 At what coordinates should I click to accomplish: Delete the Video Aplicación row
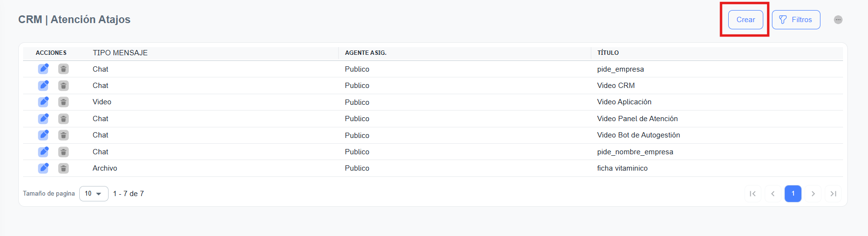(x=63, y=102)
